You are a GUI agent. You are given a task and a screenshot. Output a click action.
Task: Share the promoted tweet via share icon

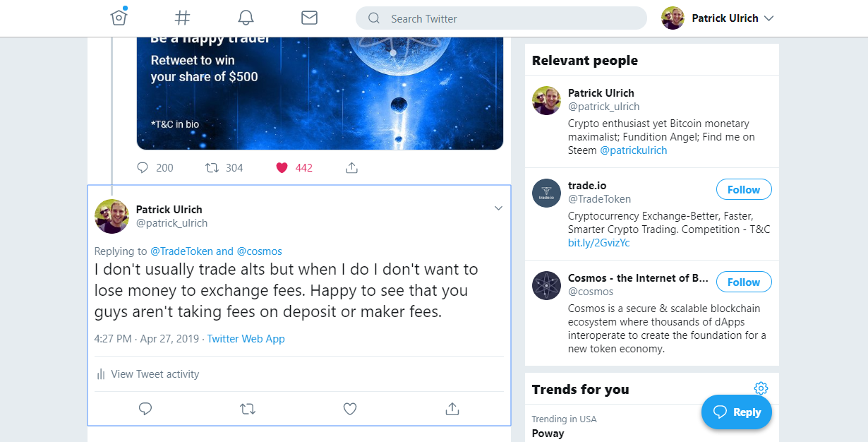(351, 167)
